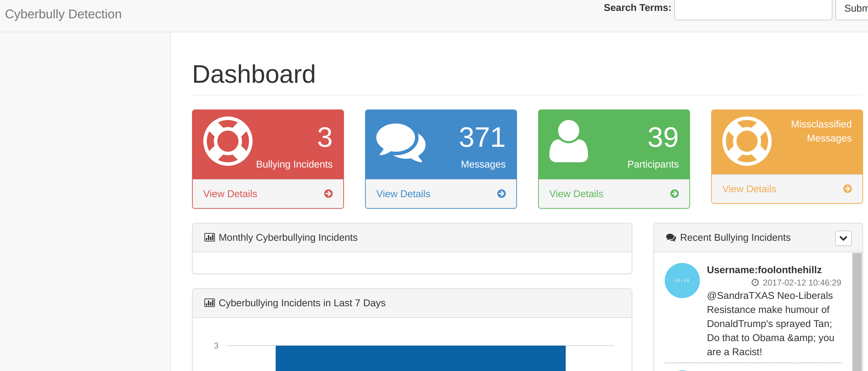Click the y-axis value 3 on chart

216,346
